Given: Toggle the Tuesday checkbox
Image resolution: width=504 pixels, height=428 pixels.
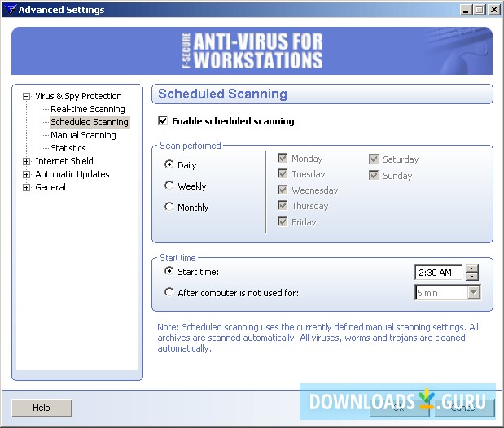Looking at the screenshot, I should click(x=283, y=173).
